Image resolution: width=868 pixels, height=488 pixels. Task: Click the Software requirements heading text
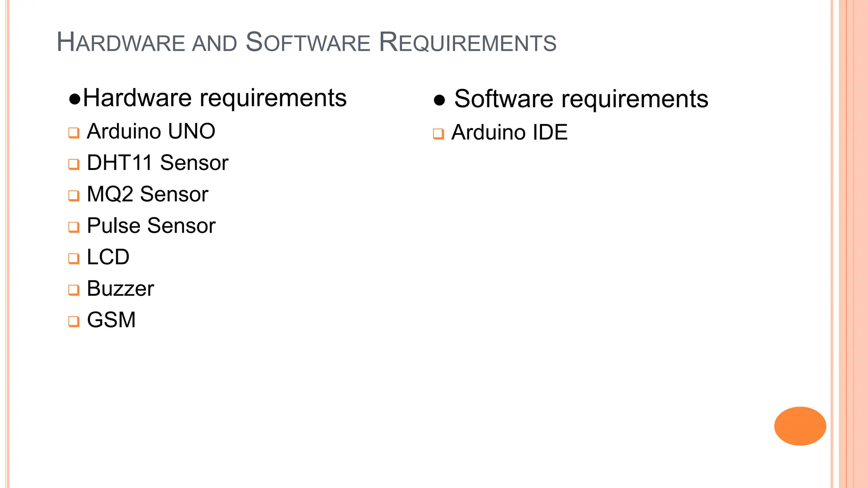tap(581, 99)
